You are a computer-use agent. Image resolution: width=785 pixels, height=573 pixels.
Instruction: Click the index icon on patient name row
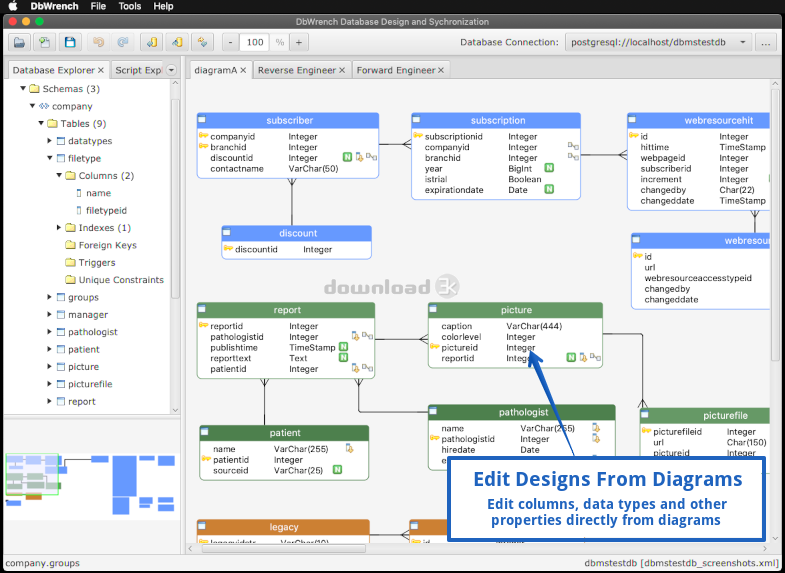tap(349, 448)
